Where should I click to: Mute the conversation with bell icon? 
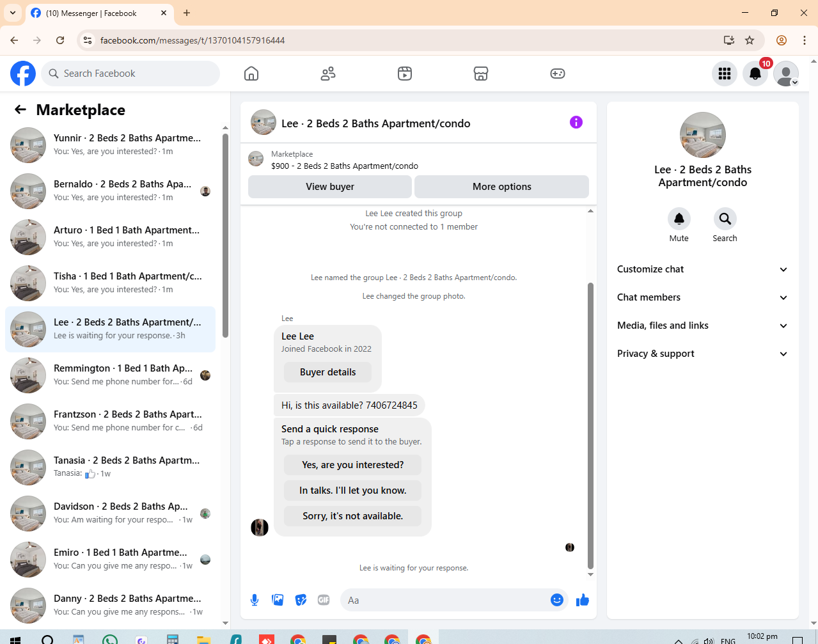[x=679, y=219]
